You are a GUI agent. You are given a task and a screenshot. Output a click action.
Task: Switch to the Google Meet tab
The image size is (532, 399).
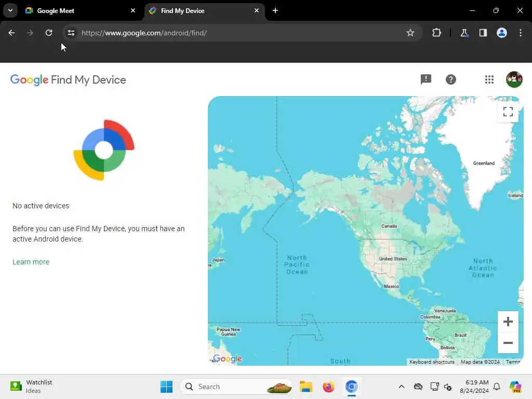click(80, 11)
